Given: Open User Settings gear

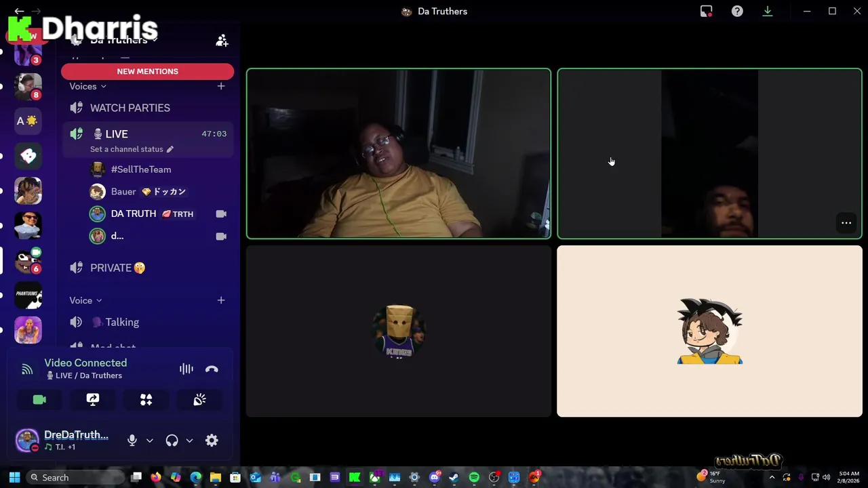Looking at the screenshot, I should (x=212, y=441).
